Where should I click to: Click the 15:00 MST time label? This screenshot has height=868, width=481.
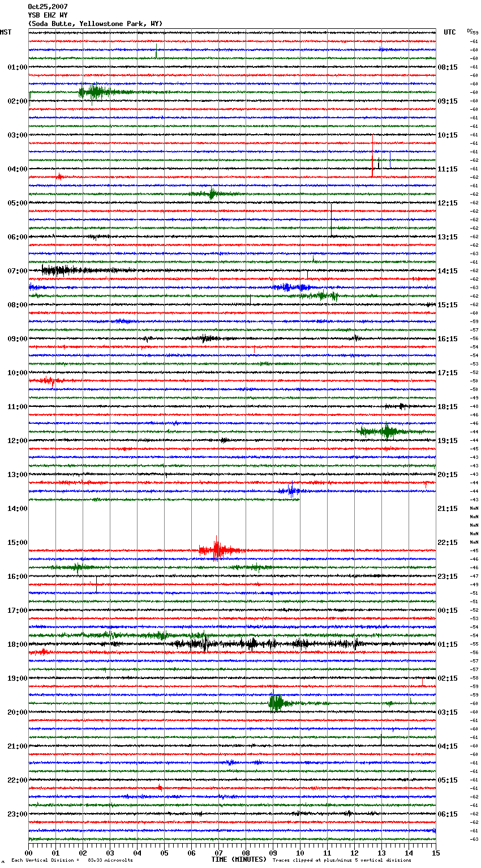point(17,543)
